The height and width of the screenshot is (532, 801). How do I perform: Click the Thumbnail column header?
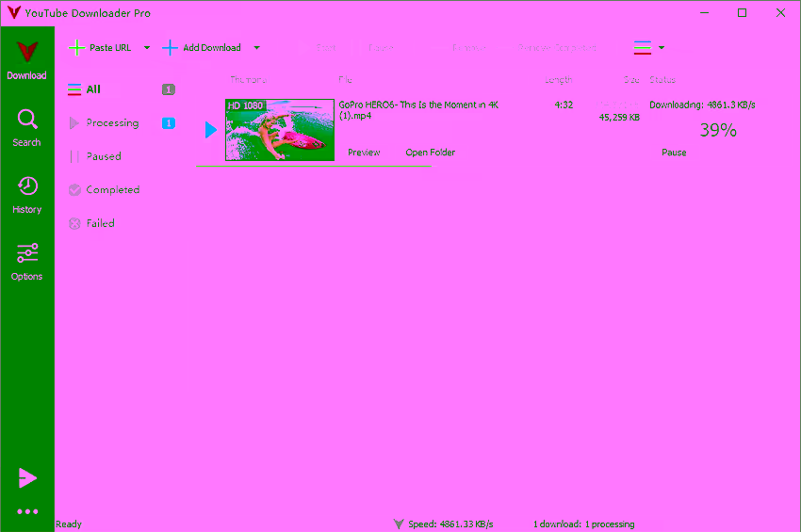pyautogui.click(x=248, y=80)
